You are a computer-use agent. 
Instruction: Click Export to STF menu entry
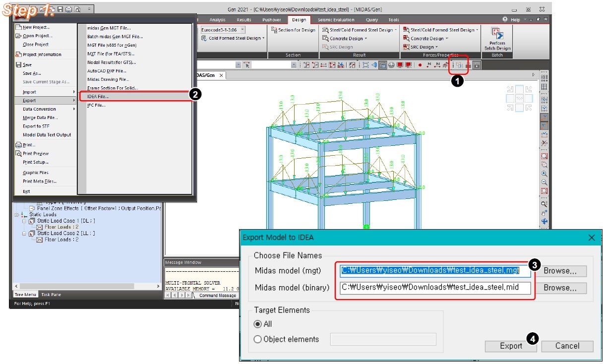(36, 126)
